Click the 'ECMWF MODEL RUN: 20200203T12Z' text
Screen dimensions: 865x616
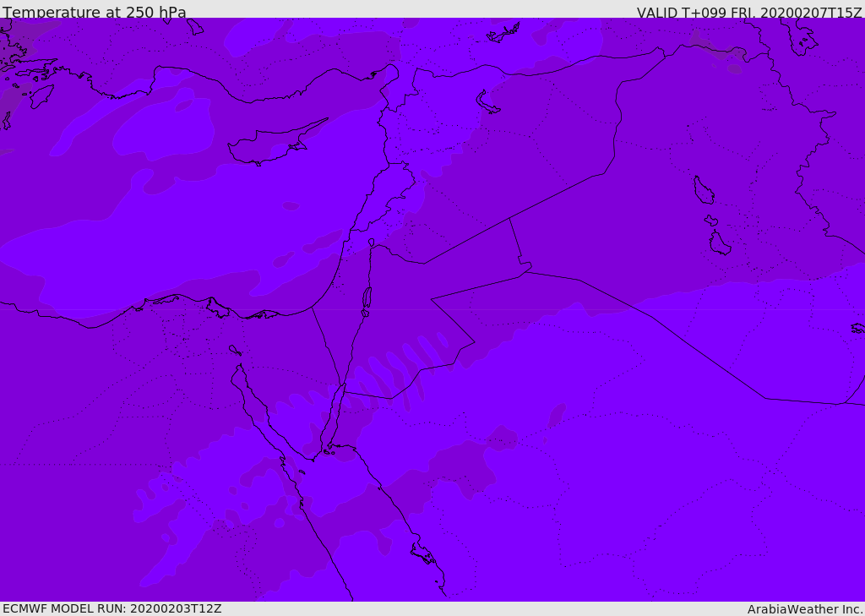click(112, 608)
